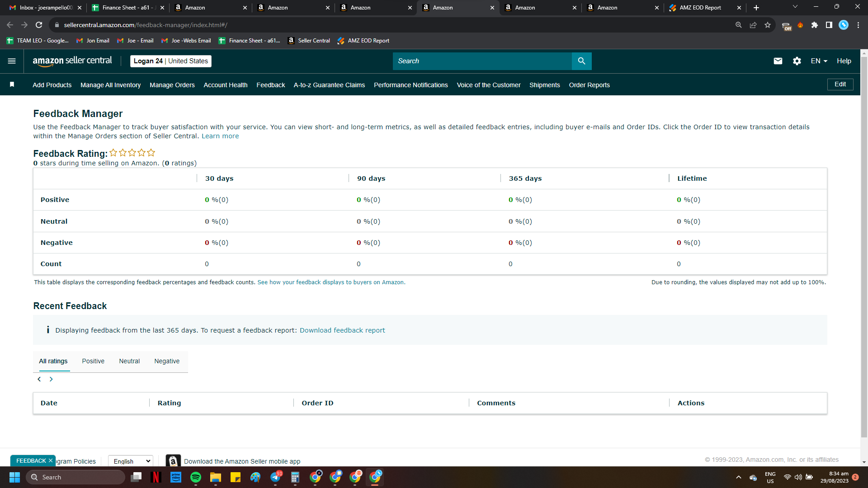
Task: Show hidden system tray icons
Action: point(739,477)
